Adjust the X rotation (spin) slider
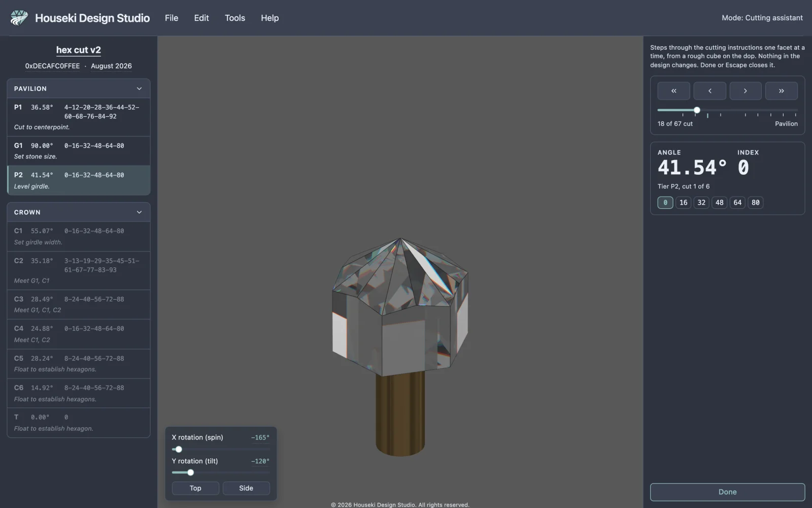 click(x=221, y=449)
